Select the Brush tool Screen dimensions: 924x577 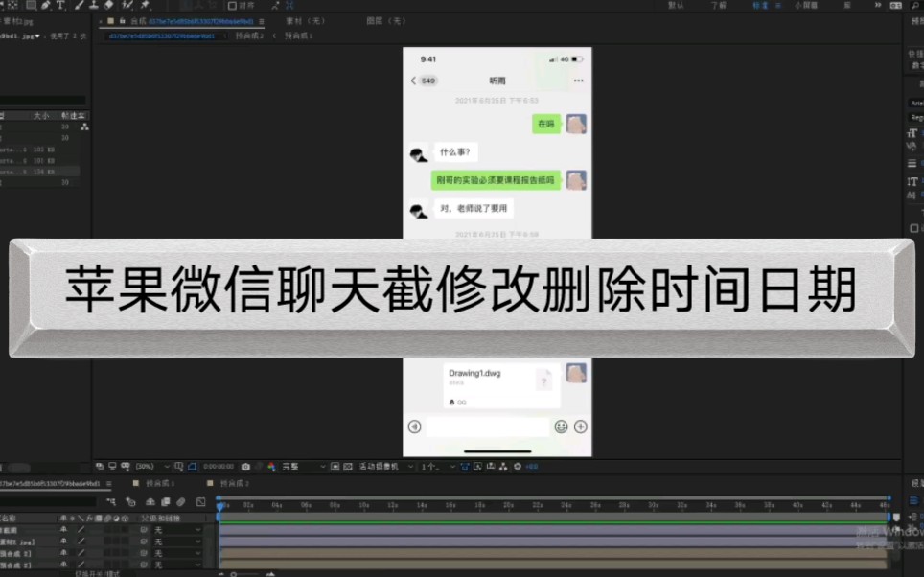[81, 6]
